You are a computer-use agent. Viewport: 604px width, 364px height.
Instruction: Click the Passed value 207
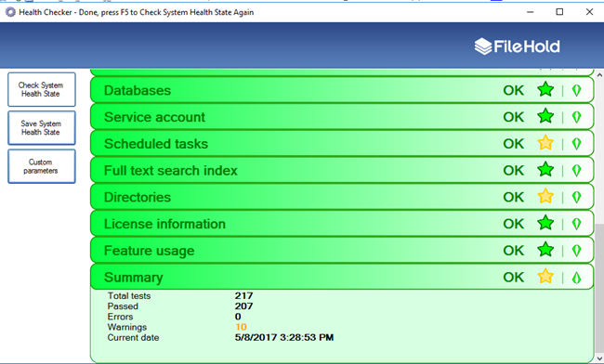243,305
